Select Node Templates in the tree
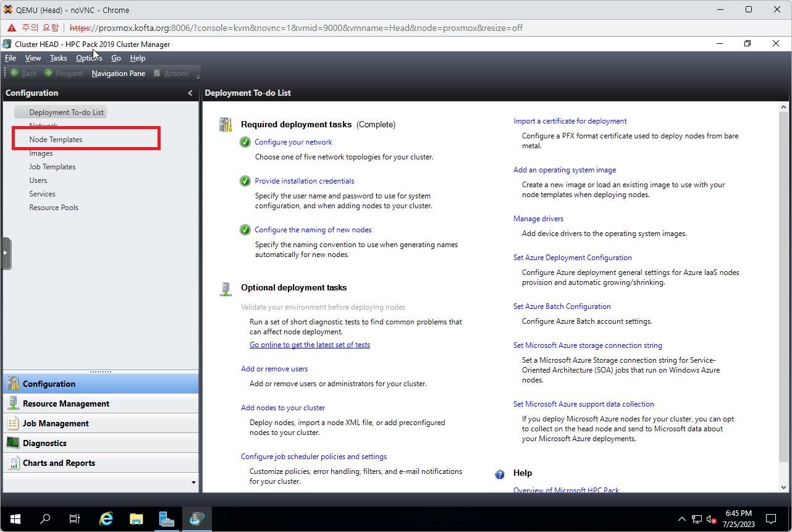Viewport: 792px width, 532px height. pyautogui.click(x=56, y=140)
